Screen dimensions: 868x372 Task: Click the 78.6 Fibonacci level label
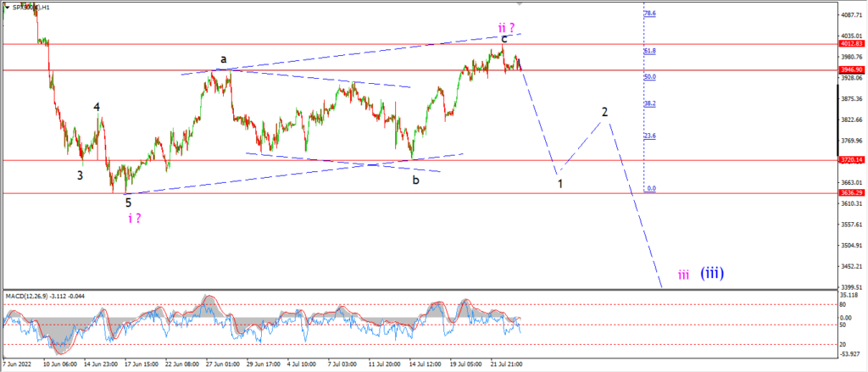tap(650, 14)
